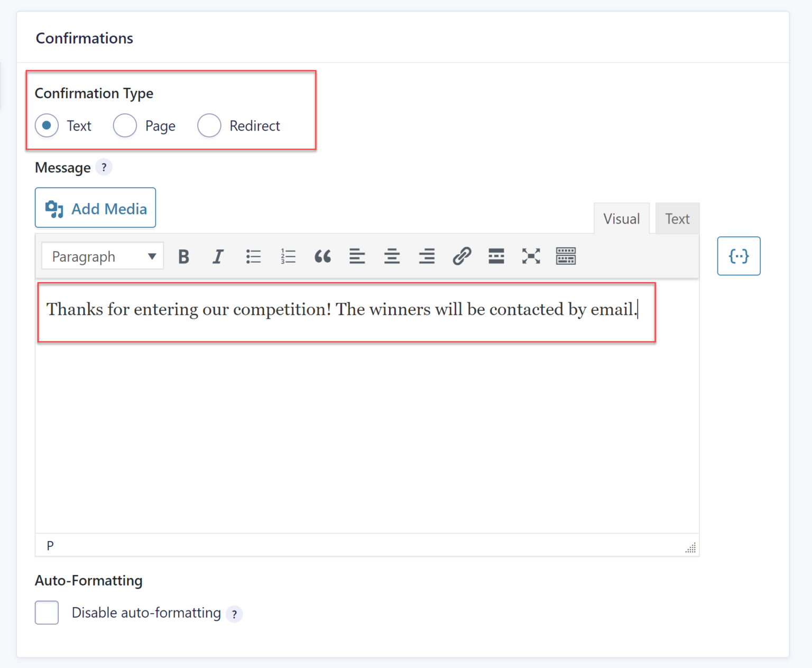Screen dimensions: 812x668
Task: Open the Message help tooltip
Action: click(104, 167)
